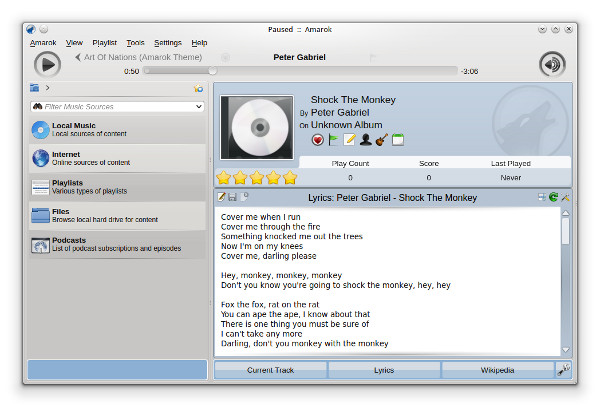Screen dimensions: 600x407
Task: Open the Tools menu
Action: (135, 43)
